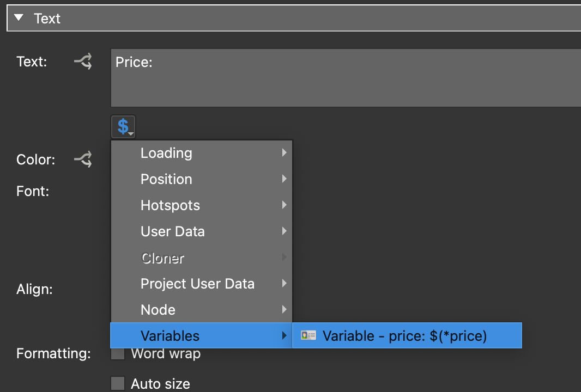Enable the Word wrap checkbox
The image size is (581, 392).
[117, 353]
